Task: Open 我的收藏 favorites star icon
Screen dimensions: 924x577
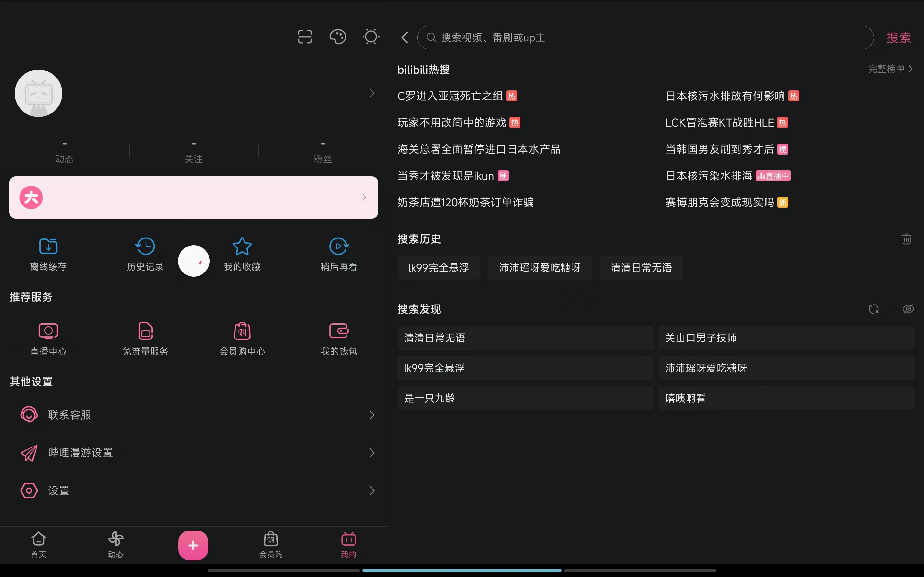Action: click(242, 246)
